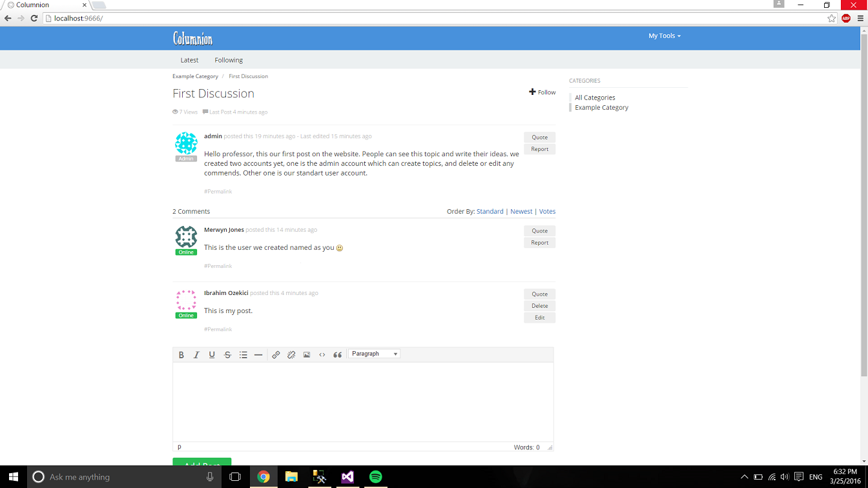Click the insert link icon
Image resolution: width=868 pixels, height=488 pixels.
pyautogui.click(x=276, y=355)
